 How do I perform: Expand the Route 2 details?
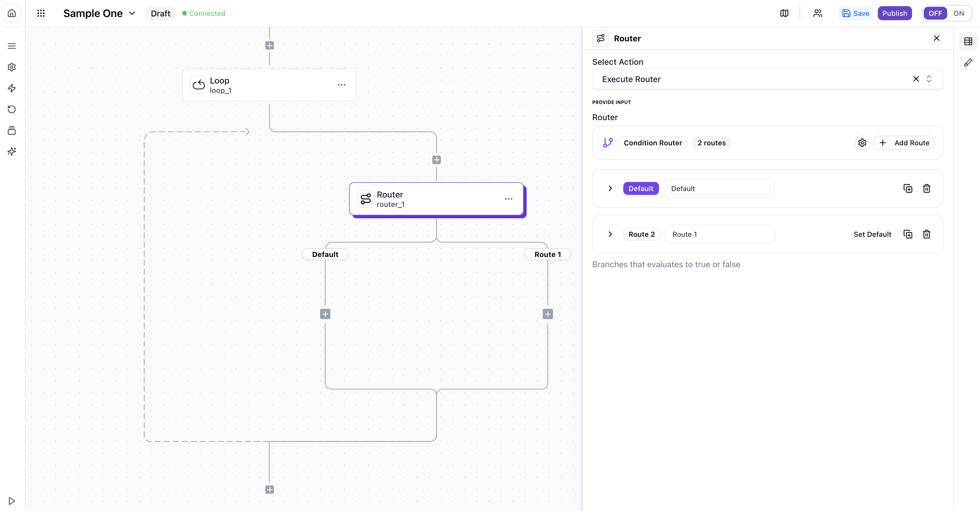click(x=610, y=234)
